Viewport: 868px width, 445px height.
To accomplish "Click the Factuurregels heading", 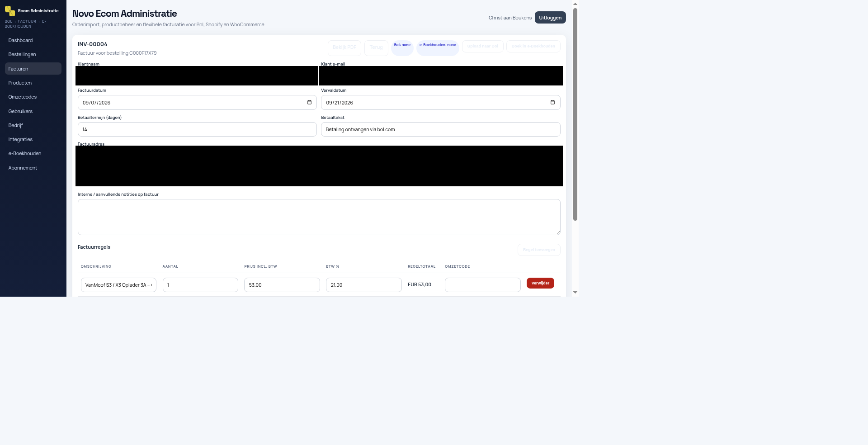I will [x=94, y=247].
